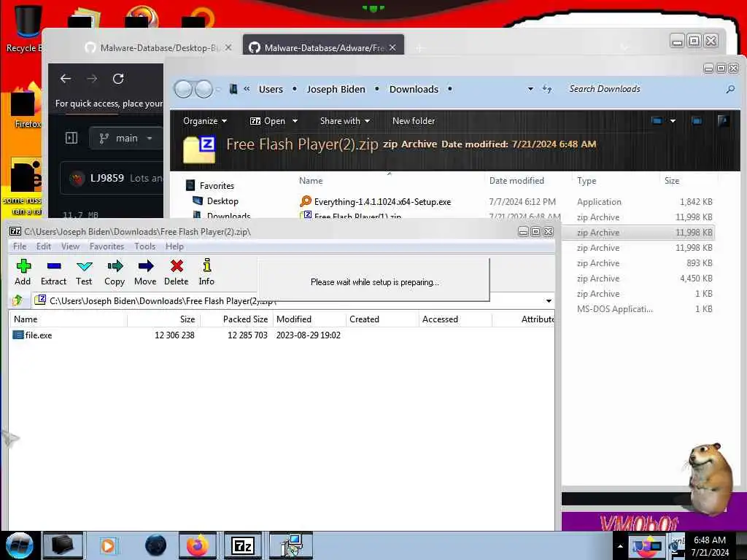Click the Explorer refresh arrows icon
747x560 pixels.
pos(547,89)
